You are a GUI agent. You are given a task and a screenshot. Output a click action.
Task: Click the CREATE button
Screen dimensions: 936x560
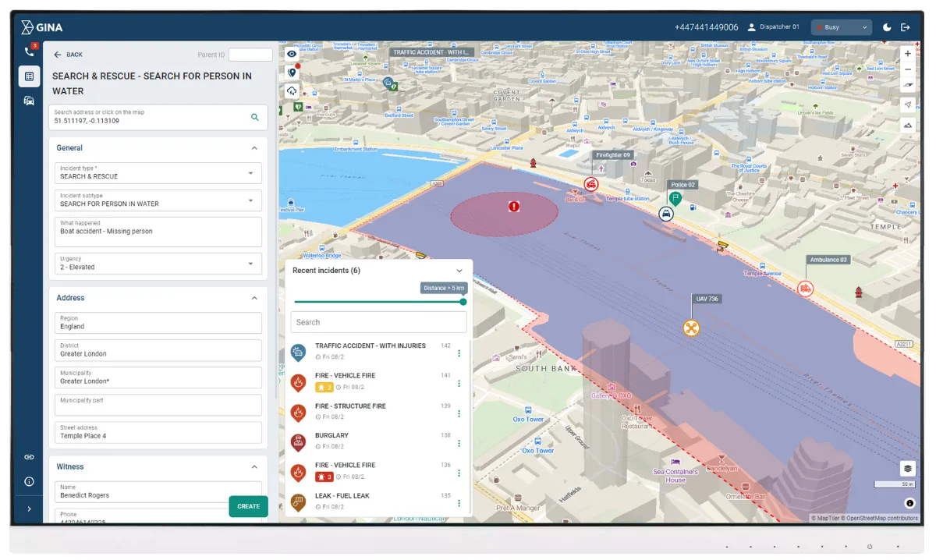click(248, 506)
